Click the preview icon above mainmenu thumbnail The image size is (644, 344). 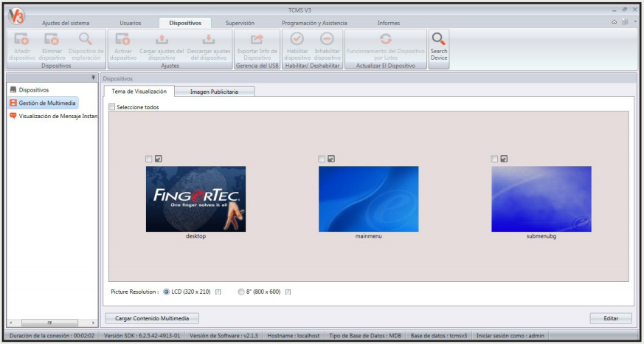click(x=331, y=159)
